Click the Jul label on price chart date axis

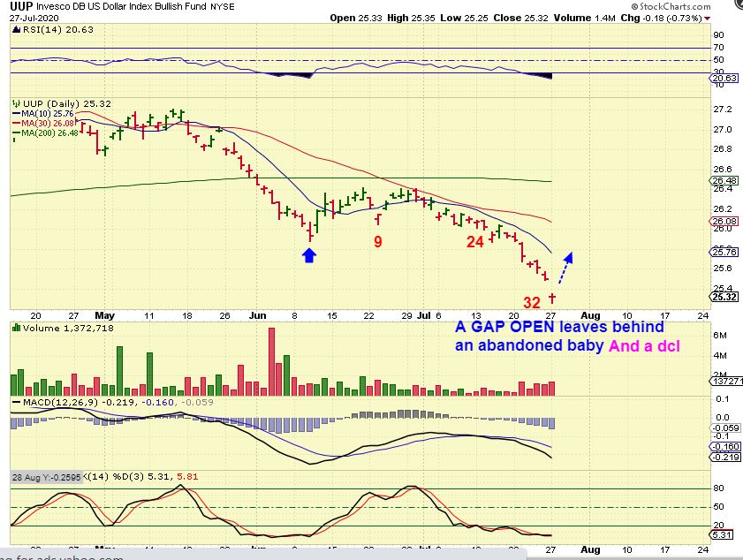point(424,315)
